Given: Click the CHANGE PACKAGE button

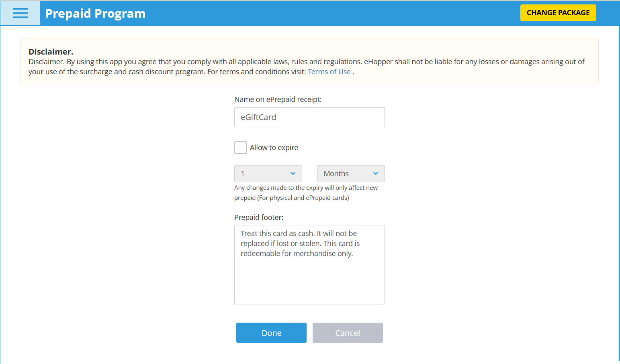Looking at the screenshot, I should tap(558, 13).
